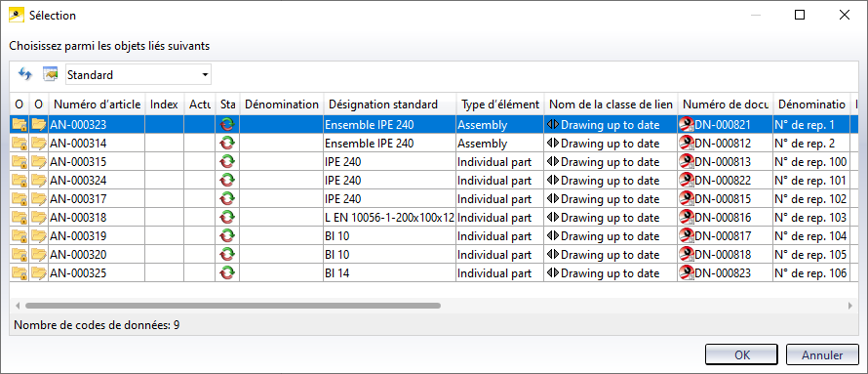Open the Standard configuration dropdown
Screen dimensions: 868x374
pos(138,74)
